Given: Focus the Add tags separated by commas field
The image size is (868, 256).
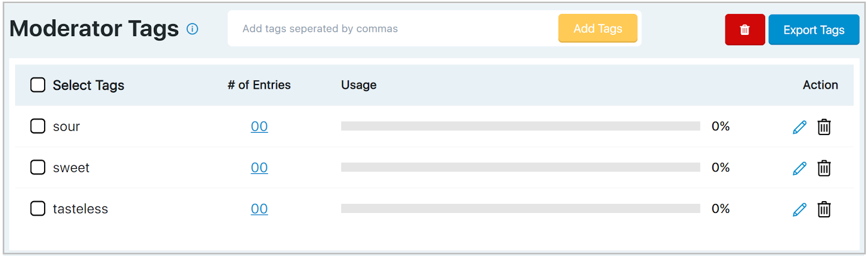Looking at the screenshot, I should tap(393, 29).
